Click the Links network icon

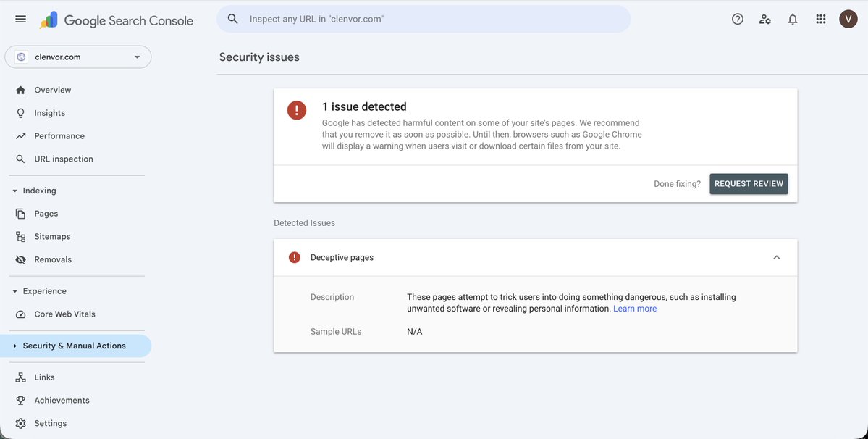(20, 377)
